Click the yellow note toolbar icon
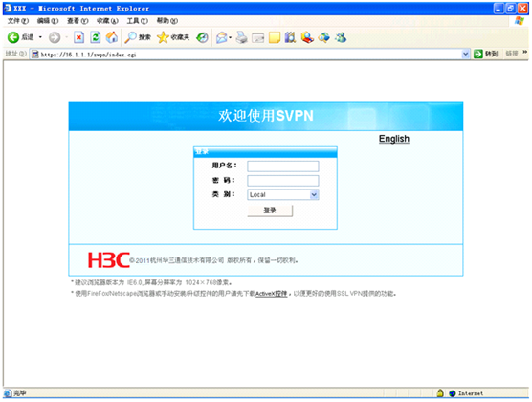 point(275,37)
